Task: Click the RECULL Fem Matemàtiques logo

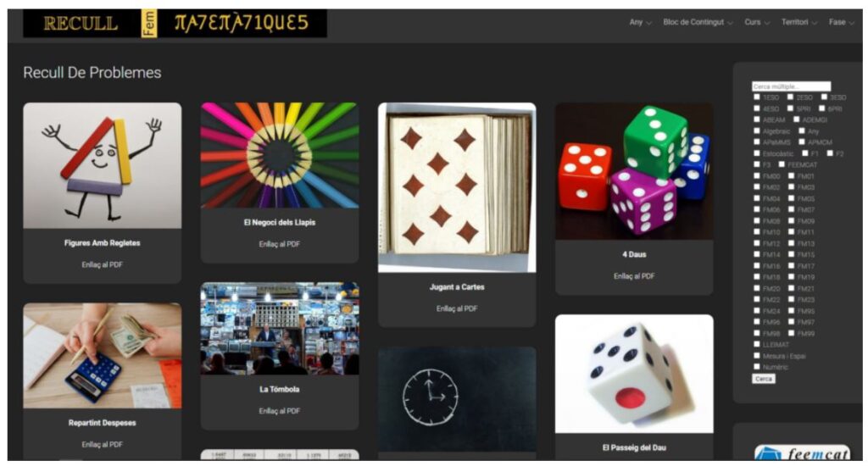Action: [175, 23]
